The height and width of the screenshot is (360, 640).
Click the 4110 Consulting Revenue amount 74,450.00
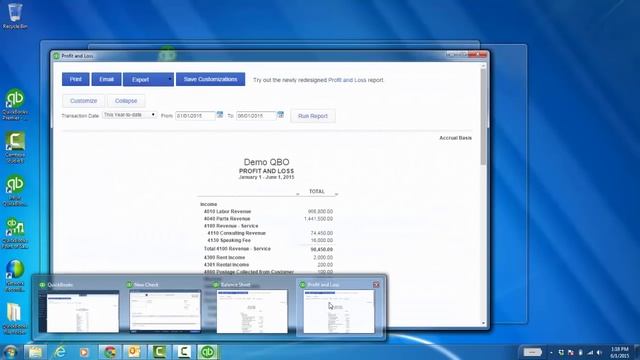click(x=322, y=233)
